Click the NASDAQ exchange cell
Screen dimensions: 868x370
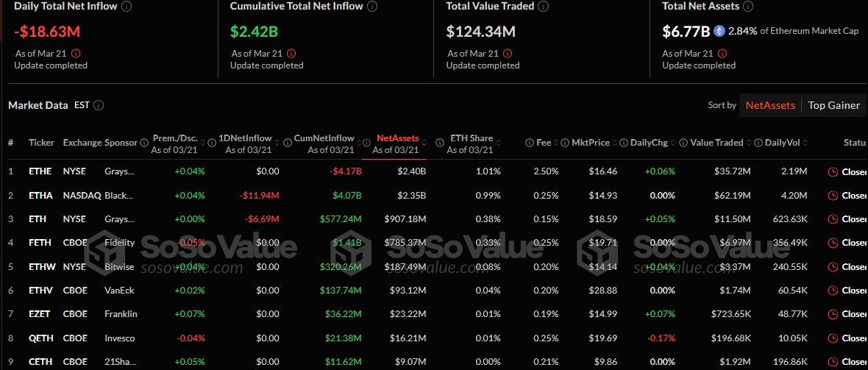point(82,196)
